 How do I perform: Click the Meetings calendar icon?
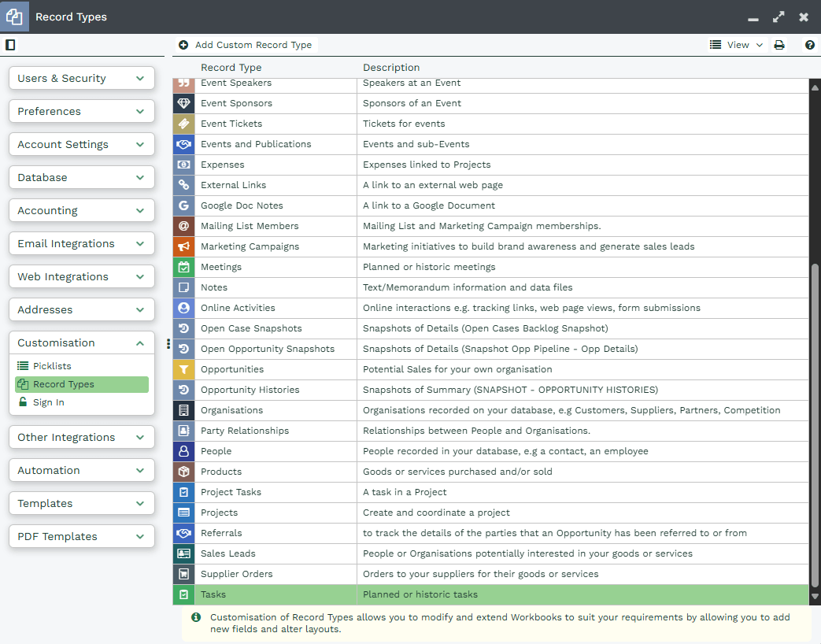[x=183, y=267]
